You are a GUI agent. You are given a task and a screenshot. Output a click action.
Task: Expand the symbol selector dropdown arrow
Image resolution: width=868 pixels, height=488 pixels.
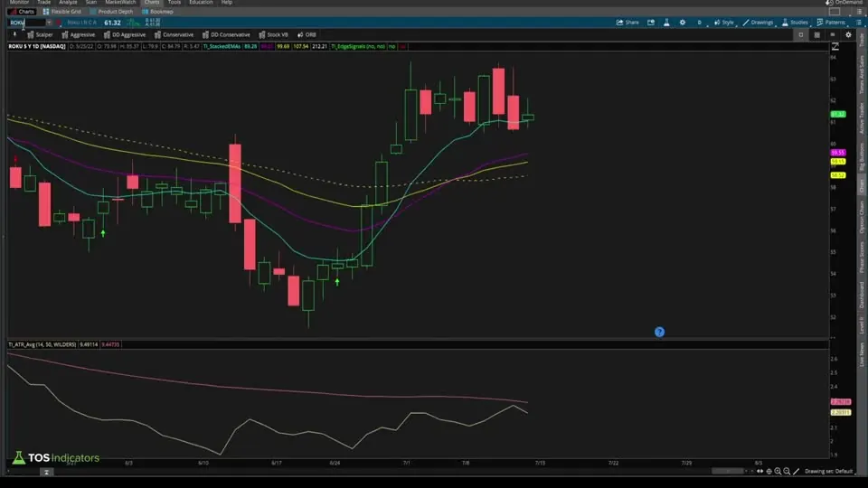point(49,23)
